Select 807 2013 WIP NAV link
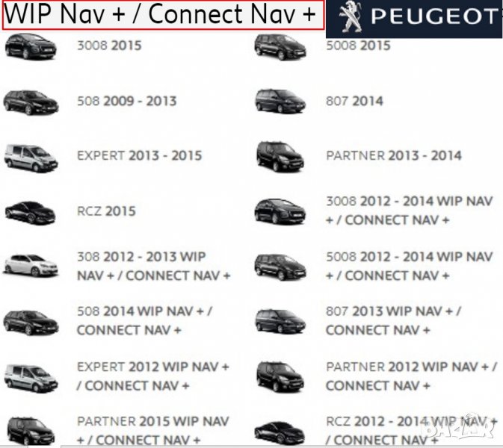 394,321
